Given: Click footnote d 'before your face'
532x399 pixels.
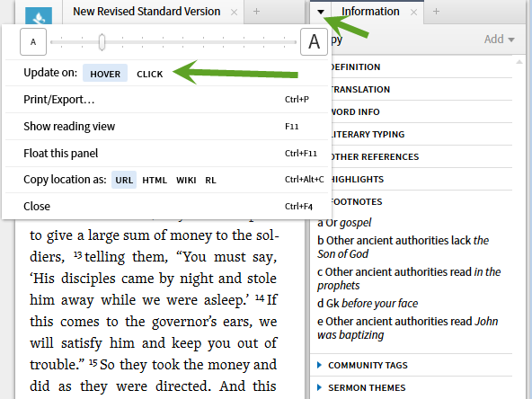Looking at the screenshot, I should tap(368, 304).
